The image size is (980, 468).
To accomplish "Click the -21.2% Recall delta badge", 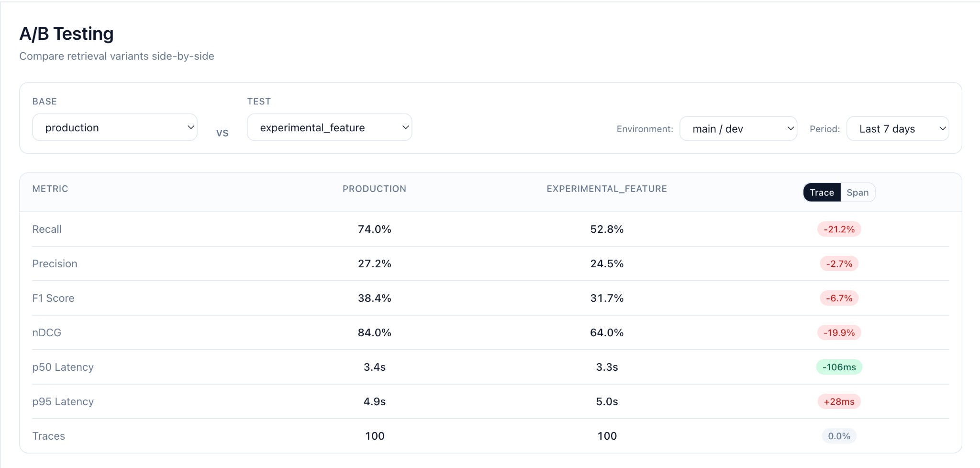I will [x=838, y=229].
